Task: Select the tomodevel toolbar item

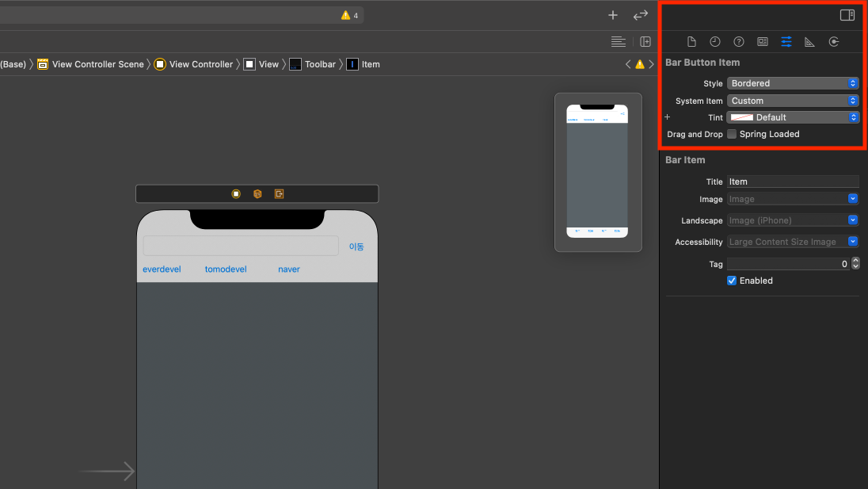Action: click(226, 269)
